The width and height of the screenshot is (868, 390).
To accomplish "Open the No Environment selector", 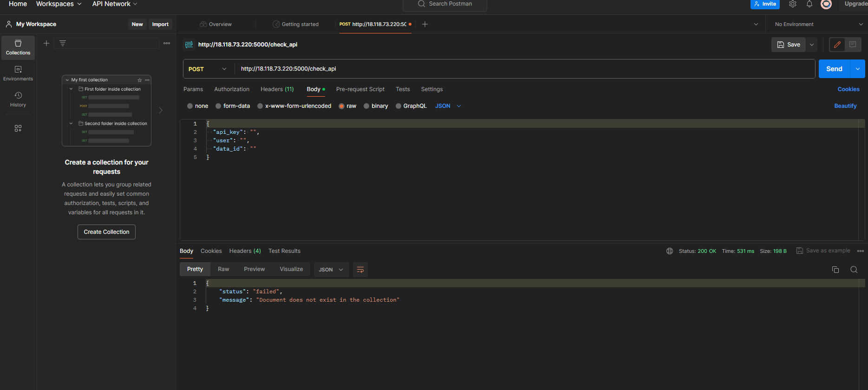I will pyautogui.click(x=819, y=24).
